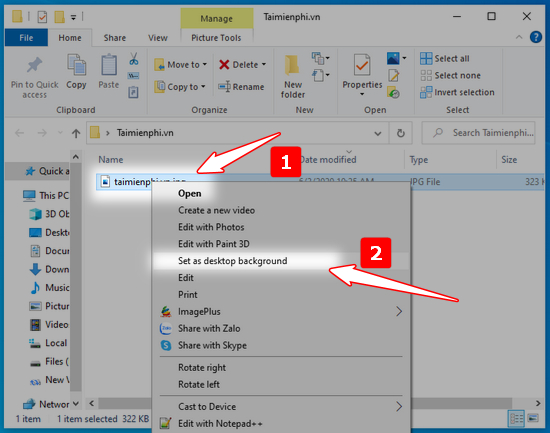Click horizontal scrollbar right arrow
550x433 pixels.
click(538, 403)
